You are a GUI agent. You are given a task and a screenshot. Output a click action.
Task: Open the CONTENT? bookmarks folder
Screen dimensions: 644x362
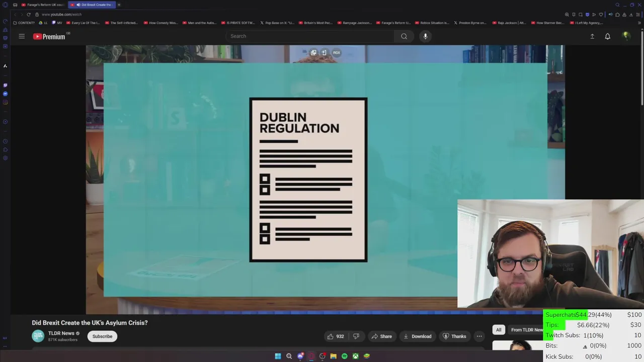click(24, 23)
